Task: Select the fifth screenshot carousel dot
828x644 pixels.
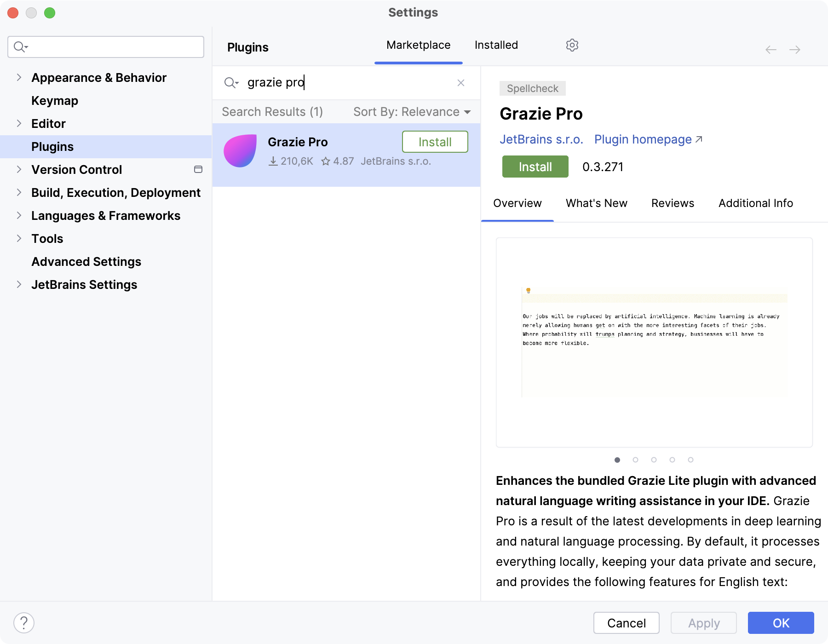Action: (x=691, y=460)
